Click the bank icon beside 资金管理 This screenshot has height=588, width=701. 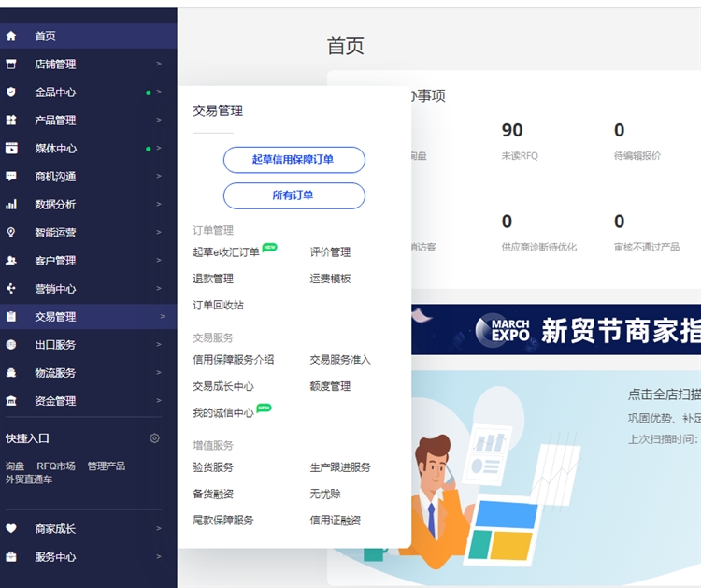[11, 401]
